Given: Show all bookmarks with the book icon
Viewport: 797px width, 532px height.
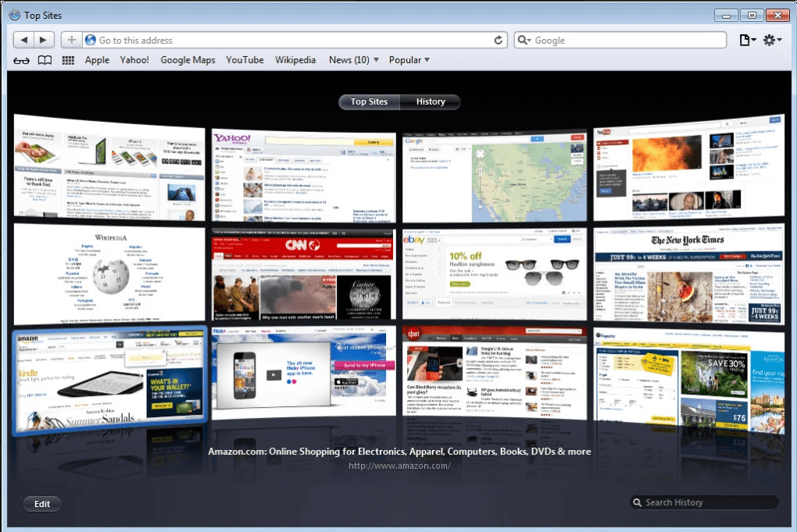Looking at the screenshot, I should click(45, 60).
